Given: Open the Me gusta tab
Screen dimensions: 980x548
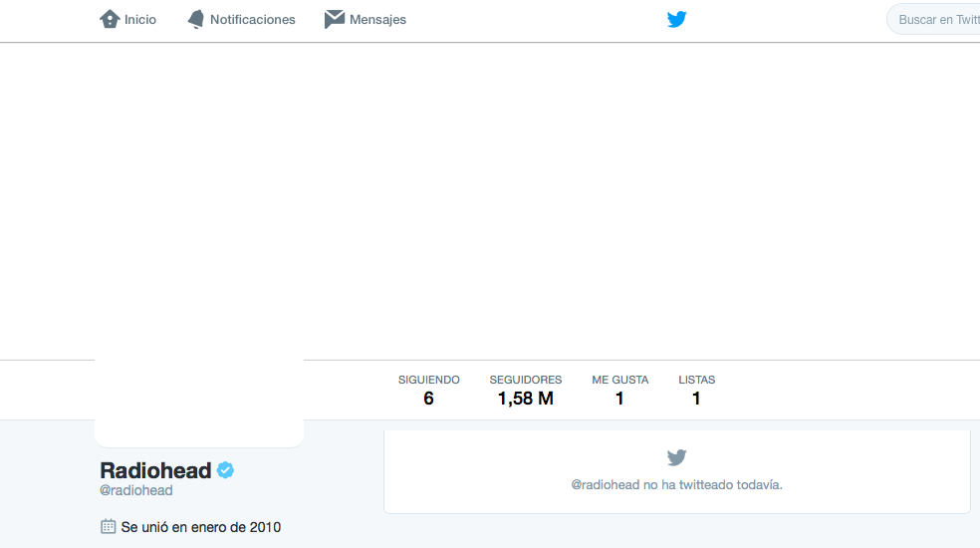Looking at the screenshot, I should [619, 390].
